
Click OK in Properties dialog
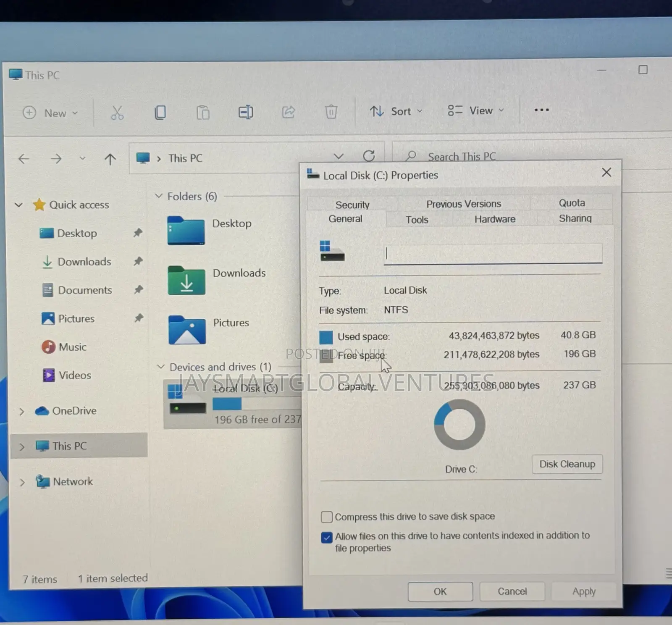(x=440, y=591)
